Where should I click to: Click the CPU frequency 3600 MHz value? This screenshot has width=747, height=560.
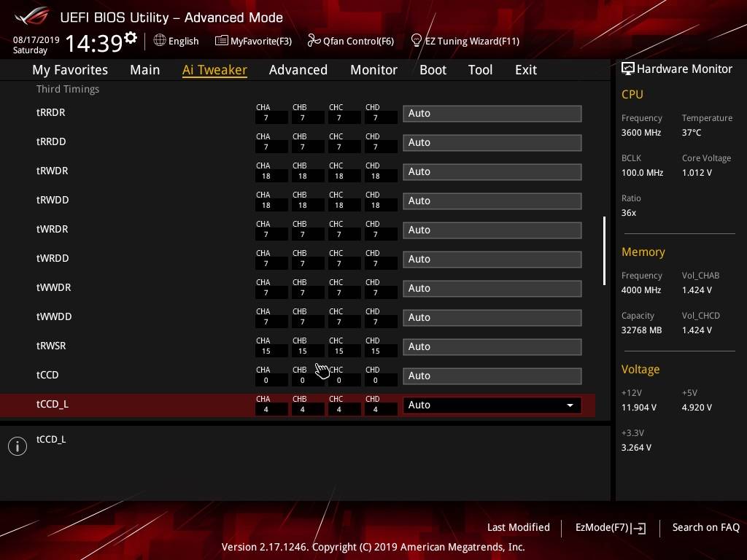point(641,133)
